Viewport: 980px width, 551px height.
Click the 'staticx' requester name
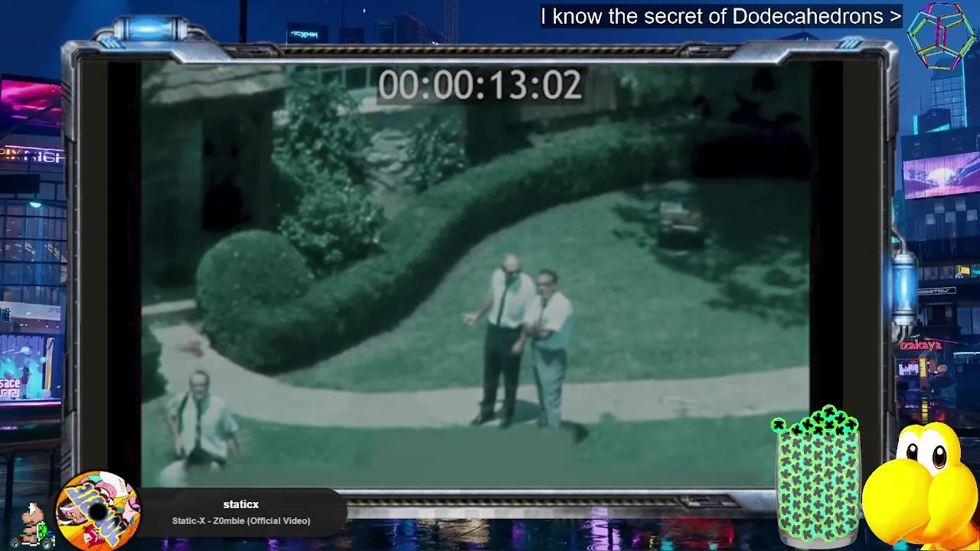[x=241, y=504]
